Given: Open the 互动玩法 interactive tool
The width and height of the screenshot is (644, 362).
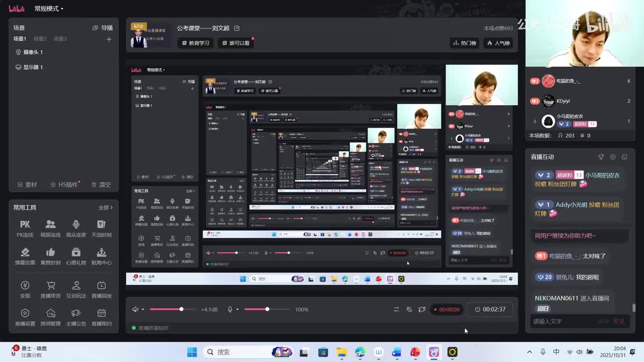Looking at the screenshot, I should point(76,290).
